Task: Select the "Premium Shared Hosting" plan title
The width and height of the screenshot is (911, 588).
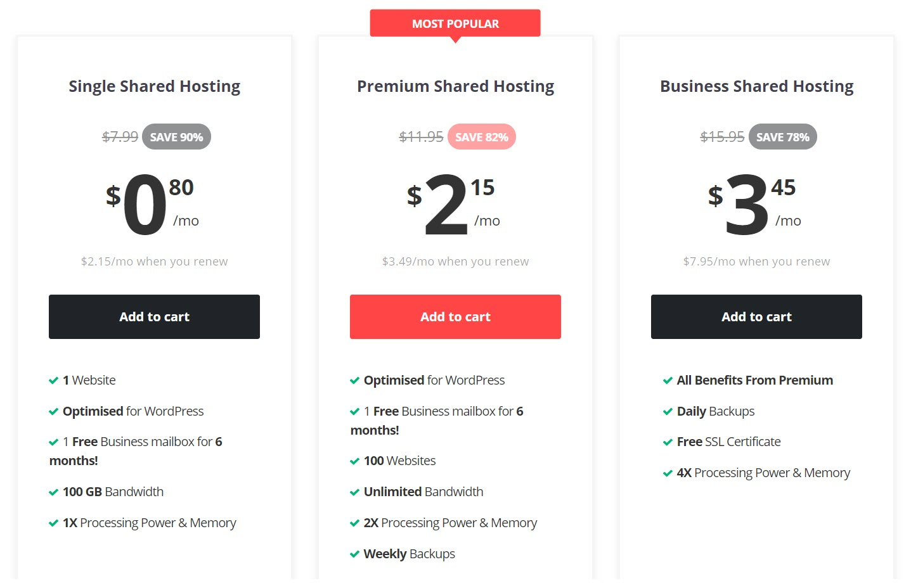Action: click(455, 86)
